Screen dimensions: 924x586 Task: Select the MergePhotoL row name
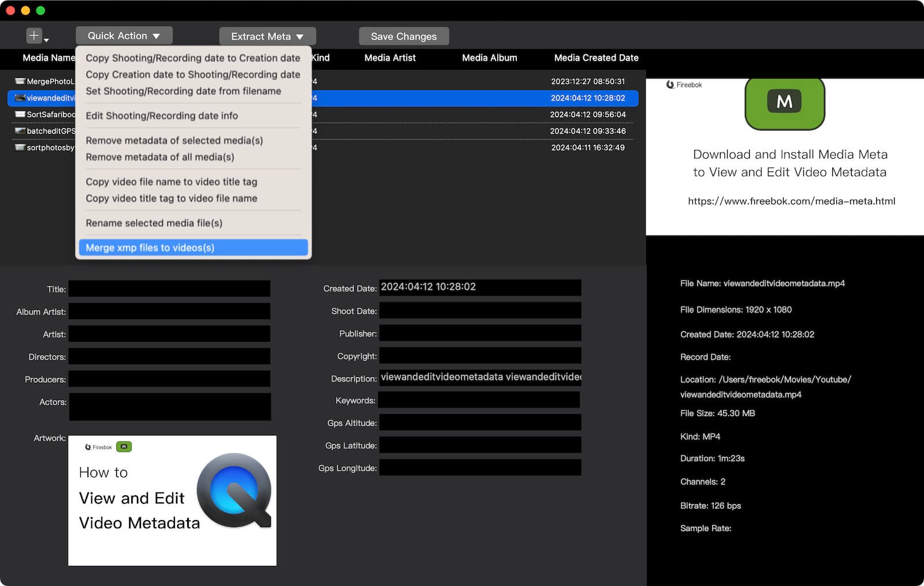tap(51, 81)
